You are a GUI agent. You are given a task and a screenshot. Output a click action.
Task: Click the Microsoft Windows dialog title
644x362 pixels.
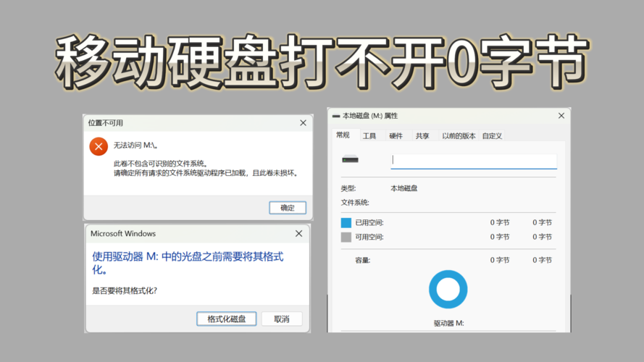tap(123, 234)
